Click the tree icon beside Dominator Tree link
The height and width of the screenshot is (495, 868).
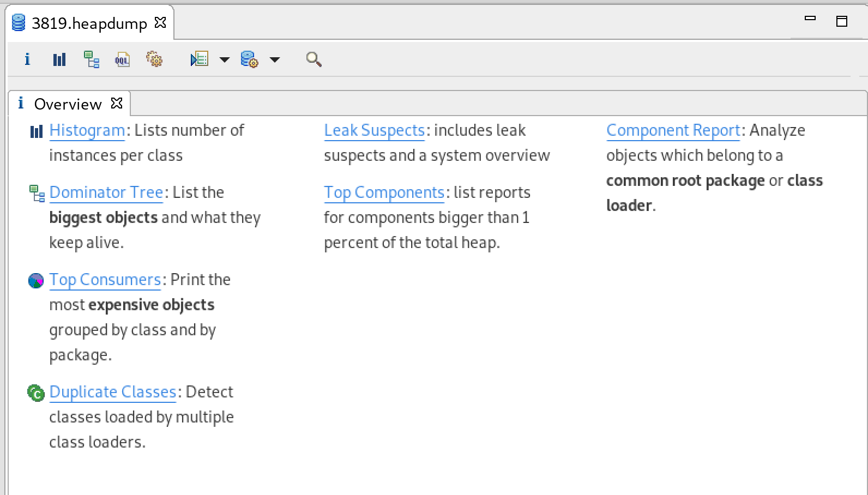tap(37, 193)
